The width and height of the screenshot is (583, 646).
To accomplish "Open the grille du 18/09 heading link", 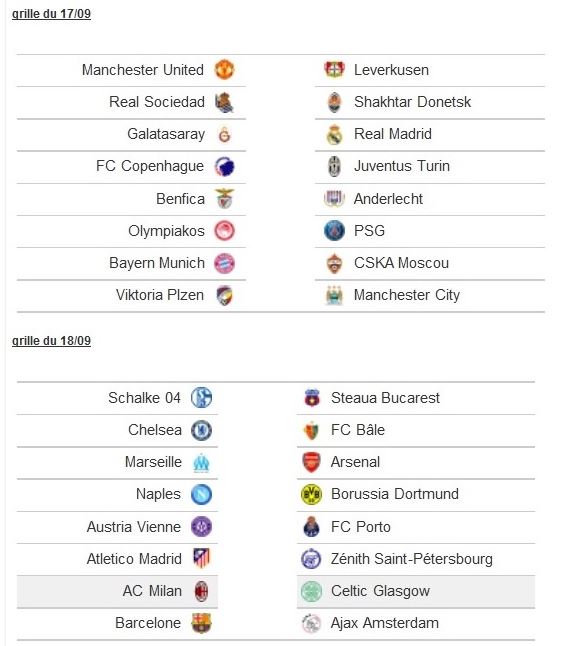I will pyautogui.click(x=52, y=341).
